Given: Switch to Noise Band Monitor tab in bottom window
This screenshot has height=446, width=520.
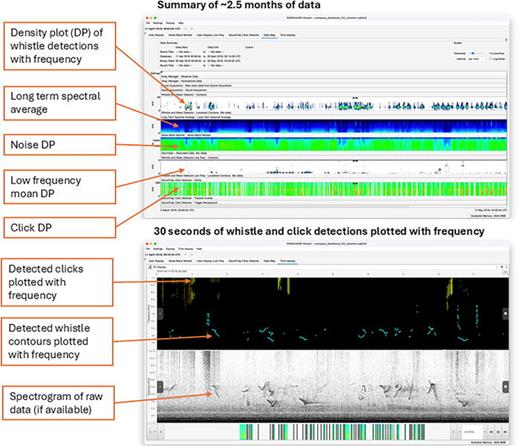Looking at the screenshot, I should [180, 261].
